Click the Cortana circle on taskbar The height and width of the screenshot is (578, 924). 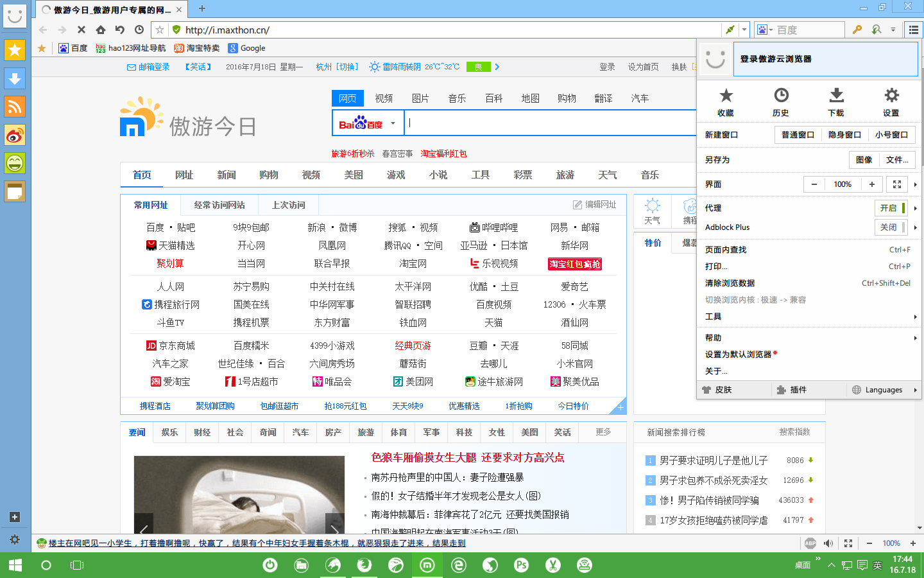[x=46, y=565]
